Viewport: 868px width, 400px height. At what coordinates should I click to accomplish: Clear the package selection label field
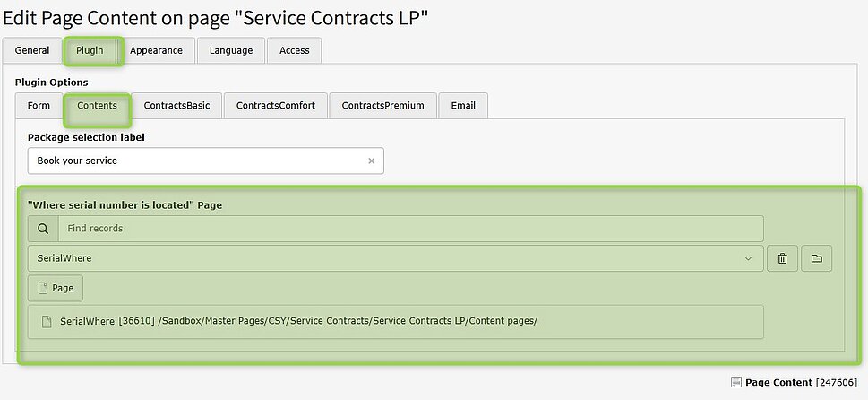371,161
